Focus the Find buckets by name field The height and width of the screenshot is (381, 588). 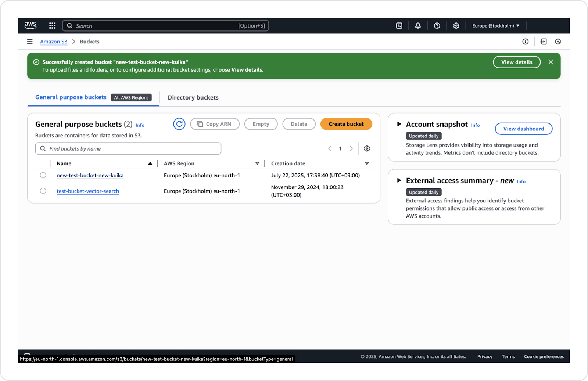tap(128, 149)
